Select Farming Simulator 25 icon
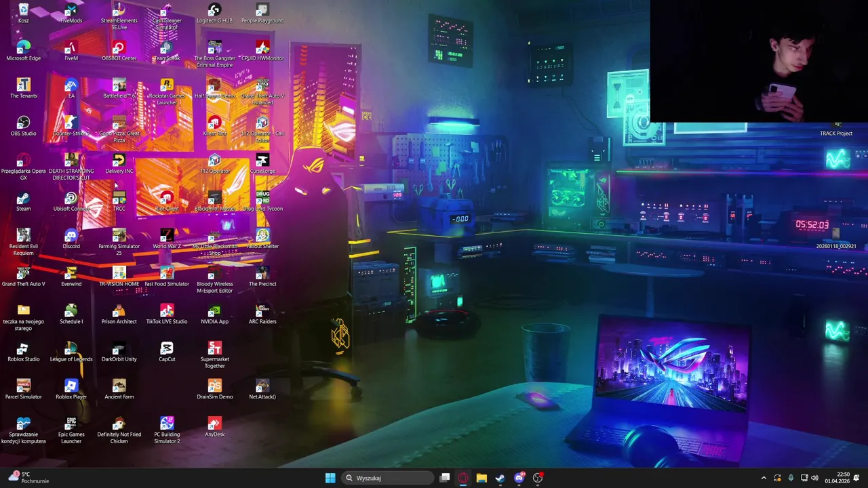The image size is (868, 488). pos(119,242)
